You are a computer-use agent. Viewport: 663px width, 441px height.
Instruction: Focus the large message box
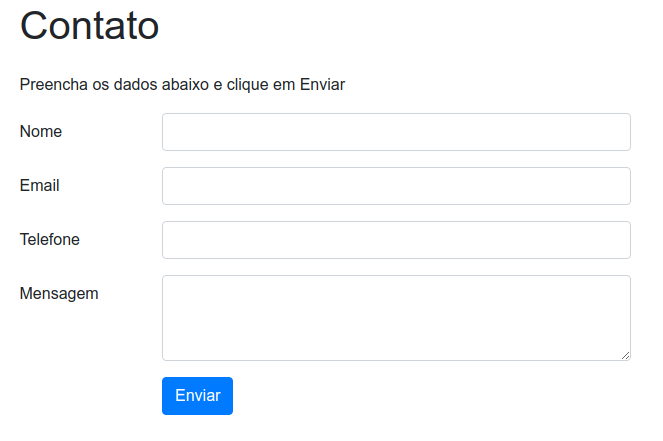click(x=396, y=317)
